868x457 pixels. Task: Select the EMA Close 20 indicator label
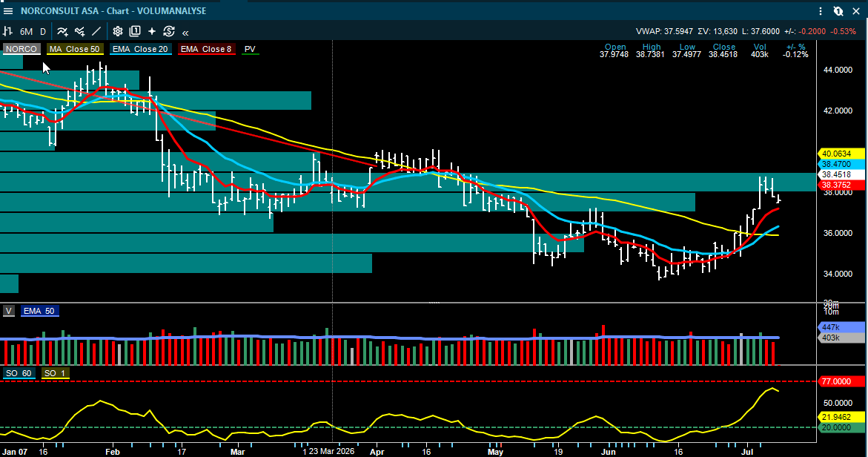(x=140, y=49)
